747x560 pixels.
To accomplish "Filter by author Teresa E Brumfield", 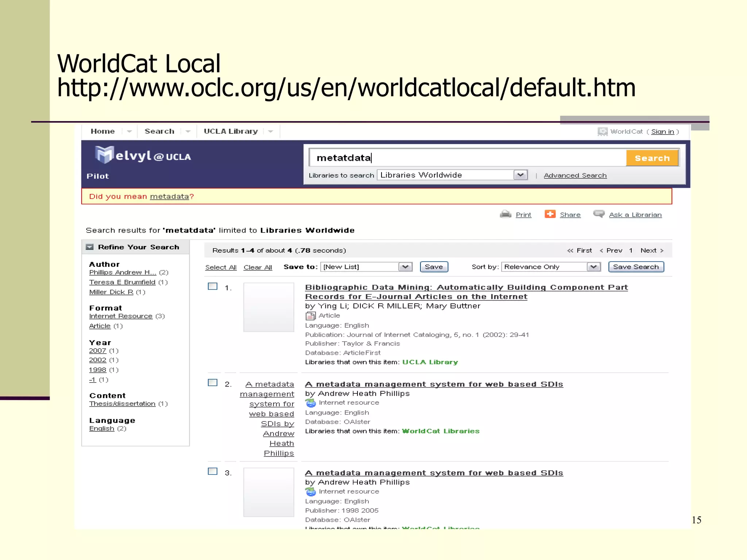I will click(x=122, y=282).
